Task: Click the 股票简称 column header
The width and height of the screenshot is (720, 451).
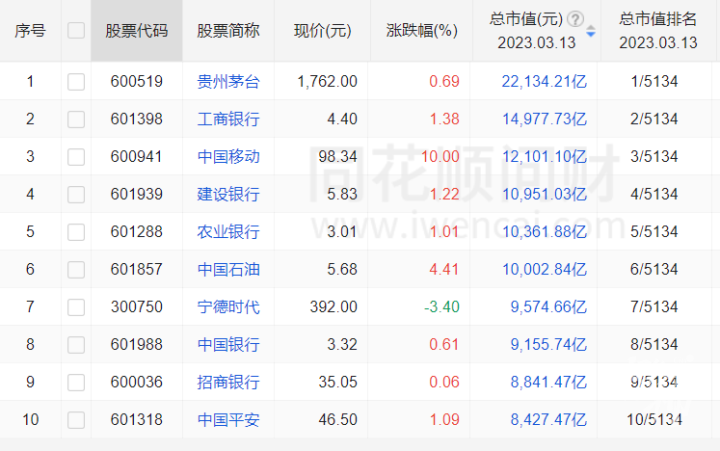Action: click(228, 31)
